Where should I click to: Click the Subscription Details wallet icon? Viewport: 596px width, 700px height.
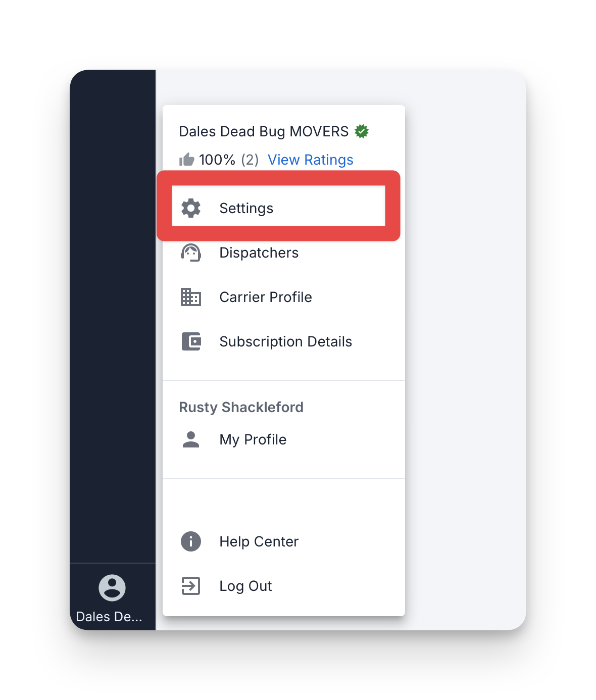tap(191, 341)
